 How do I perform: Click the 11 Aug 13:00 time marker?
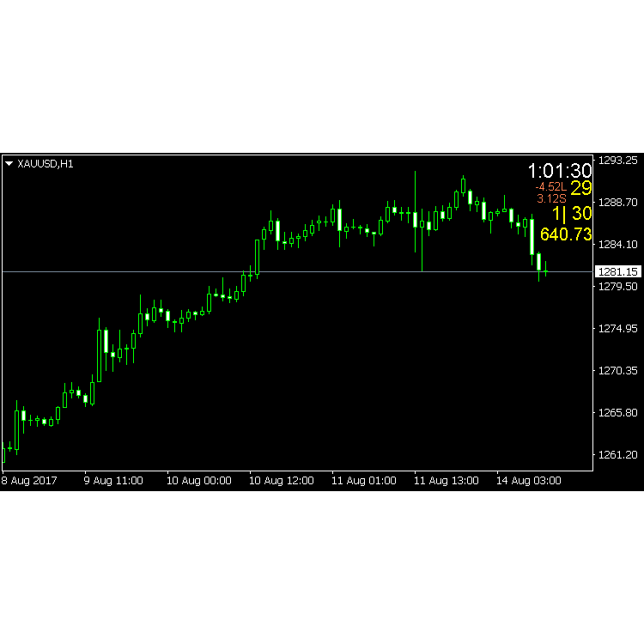tap(446, 481)
